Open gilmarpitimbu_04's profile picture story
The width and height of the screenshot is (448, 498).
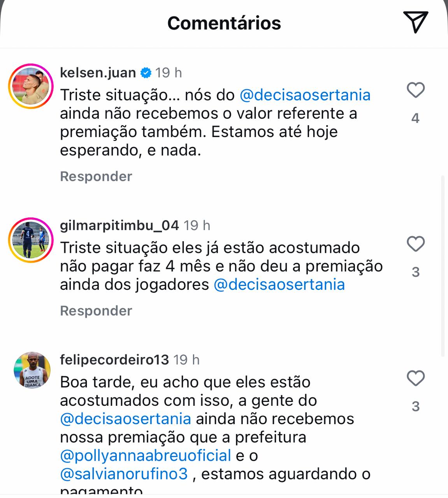click(30, 239)
